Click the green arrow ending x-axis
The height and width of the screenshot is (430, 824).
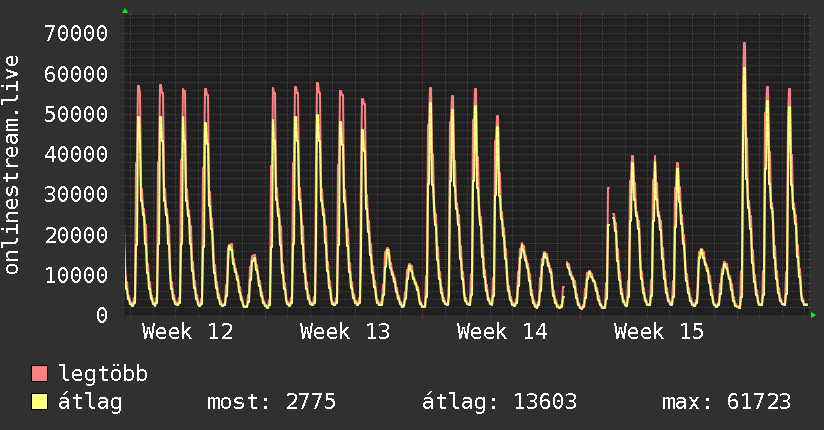(813, 315)
